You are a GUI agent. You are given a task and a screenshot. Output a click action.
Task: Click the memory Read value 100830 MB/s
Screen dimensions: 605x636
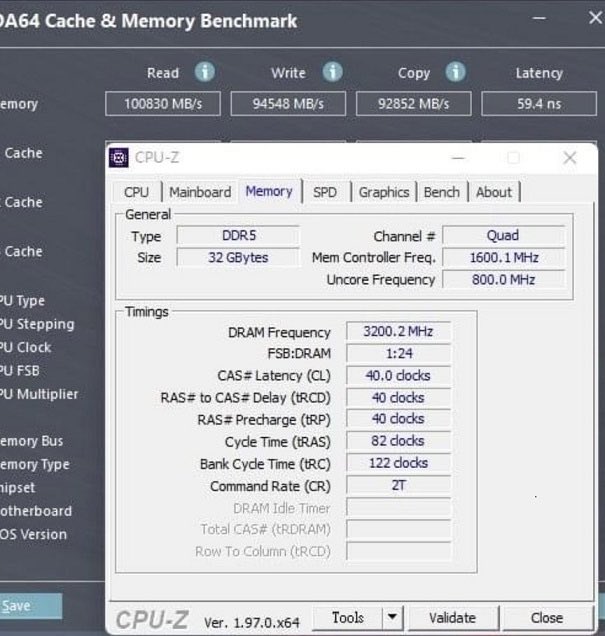[163, 104]
